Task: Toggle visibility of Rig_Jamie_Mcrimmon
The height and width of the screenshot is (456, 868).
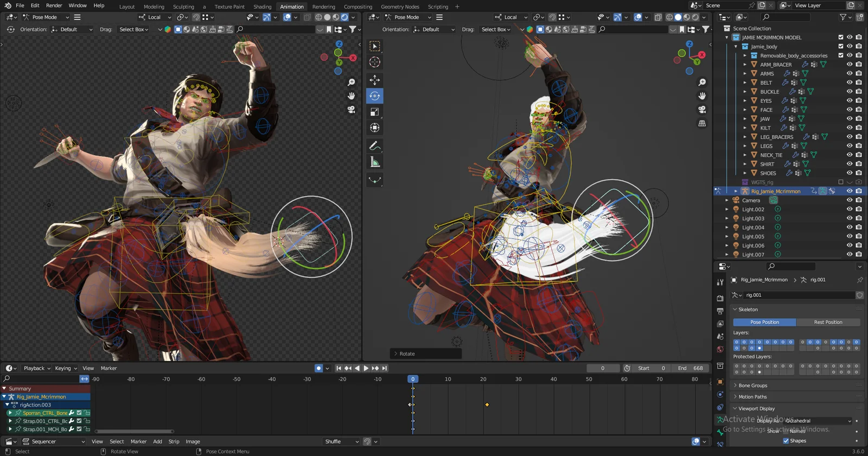Action: [x=850, y=191]
